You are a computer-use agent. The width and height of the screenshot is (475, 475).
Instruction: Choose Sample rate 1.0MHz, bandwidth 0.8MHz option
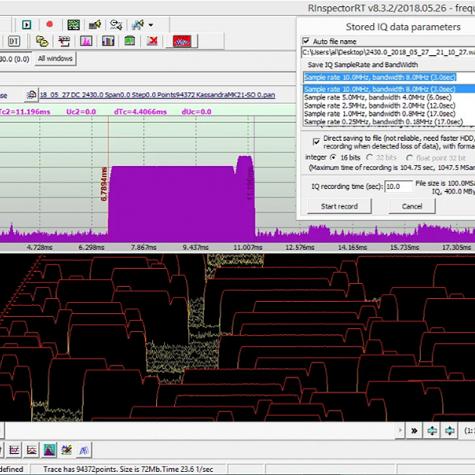click(380, 114)
